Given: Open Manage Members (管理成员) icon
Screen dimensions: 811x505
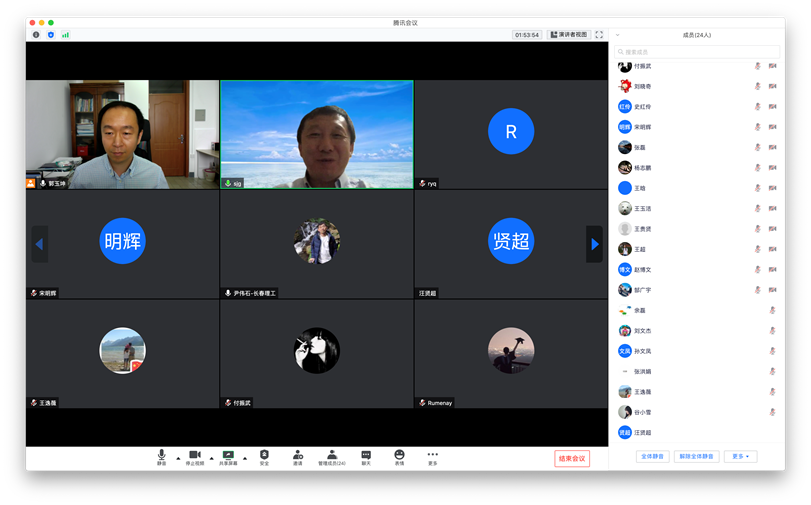Looking at the screenshot, I should 332,457.
